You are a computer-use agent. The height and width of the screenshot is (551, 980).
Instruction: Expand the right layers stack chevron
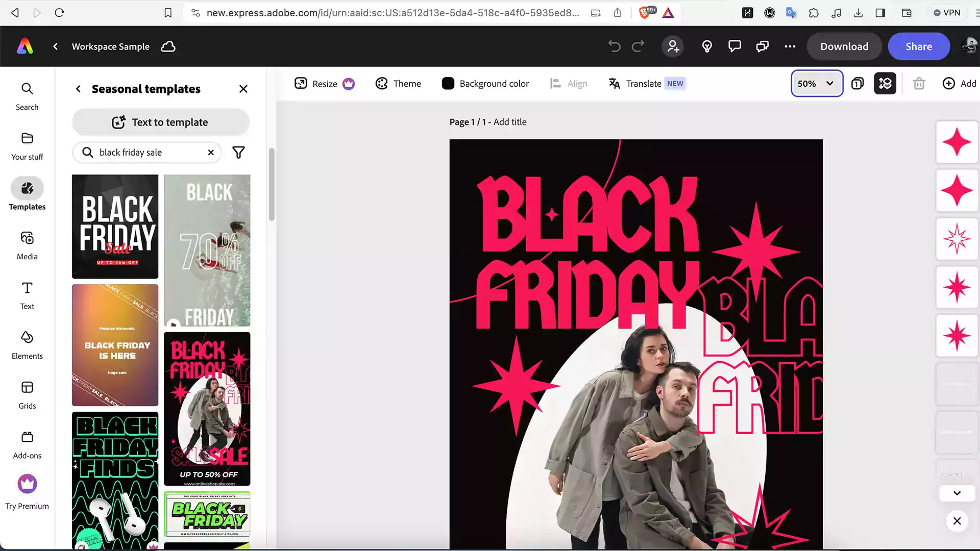click(957, 493)
